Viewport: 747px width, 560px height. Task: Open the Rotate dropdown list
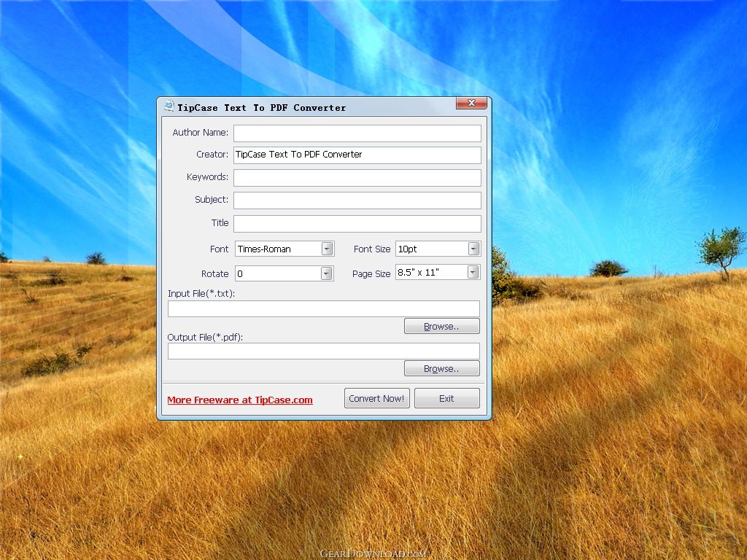point(327,273)
